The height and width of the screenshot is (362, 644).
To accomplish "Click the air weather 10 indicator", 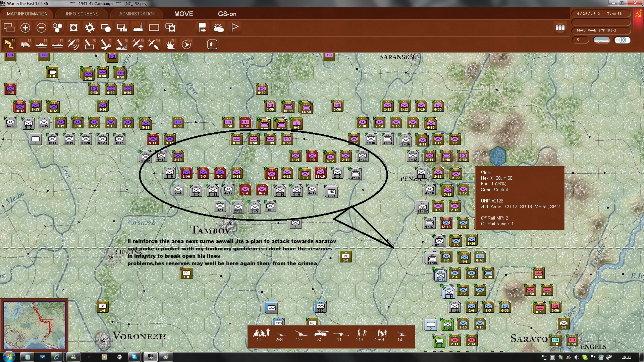I will 622,40.
